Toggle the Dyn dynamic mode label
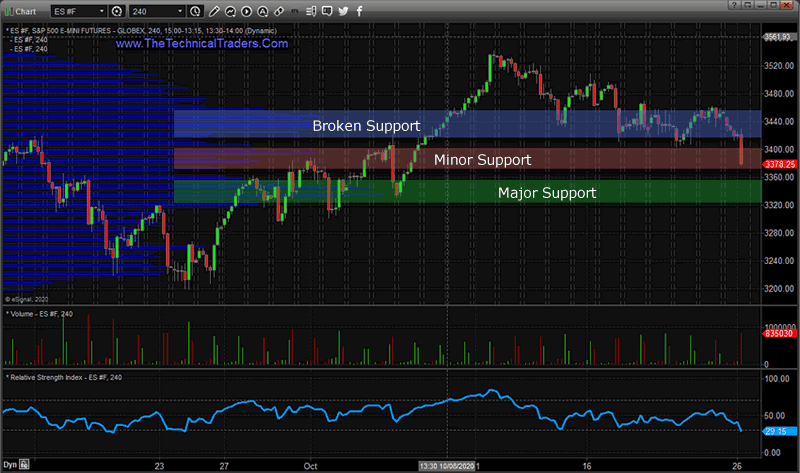 tap(10, 464)
